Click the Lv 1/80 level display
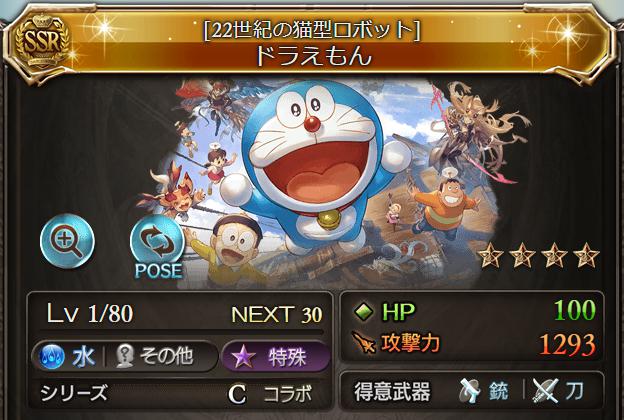Image resolution: width=624 pixels, height=420 pixels. (x=90, y=313)
